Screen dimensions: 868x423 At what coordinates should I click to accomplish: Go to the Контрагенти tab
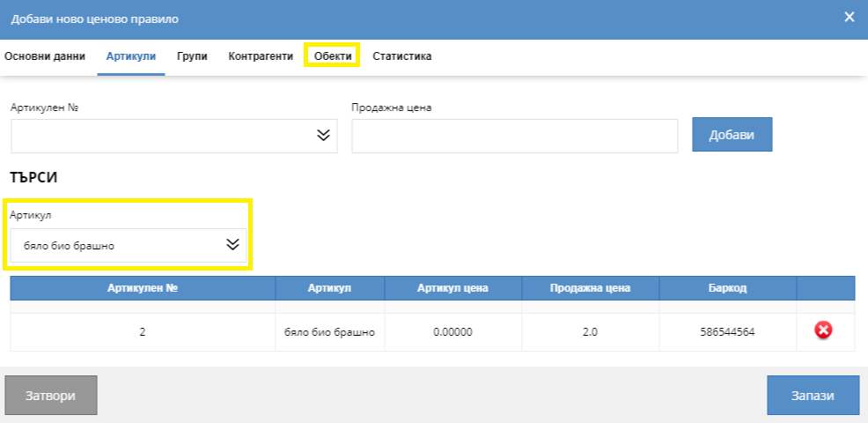(x=261, y=56)
